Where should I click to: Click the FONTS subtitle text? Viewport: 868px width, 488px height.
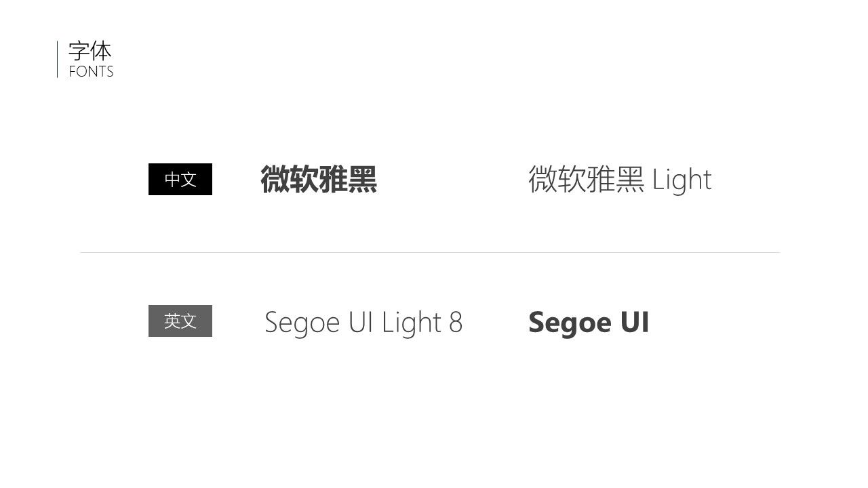[x=91, y=72]
